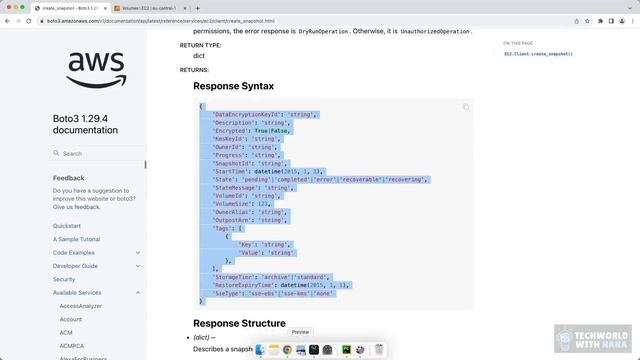The image size is (640, 360).
Task: Open the ACMPCA service docs
Action: pyautogui.click(x=71, y=346)
